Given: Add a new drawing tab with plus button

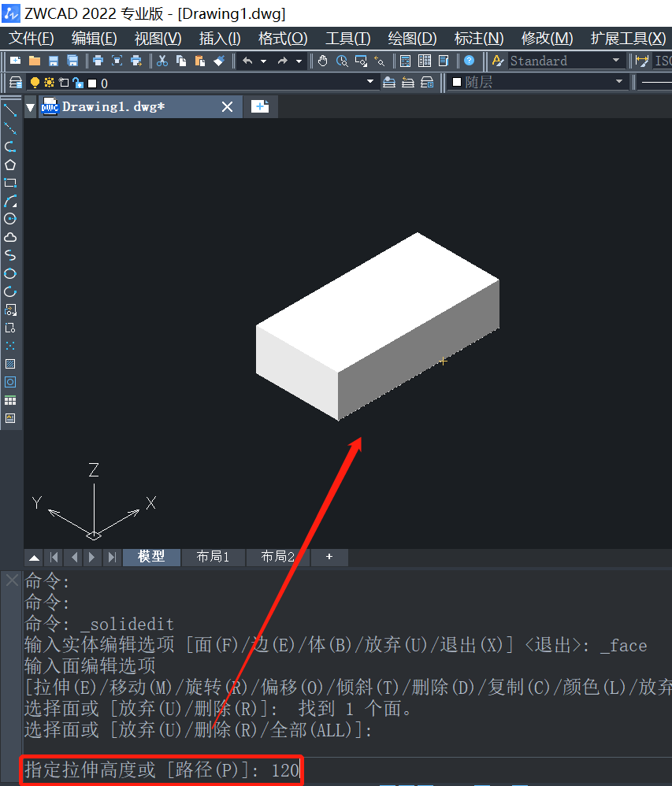Looking at the screenshot, I should (x=260, y=106).
